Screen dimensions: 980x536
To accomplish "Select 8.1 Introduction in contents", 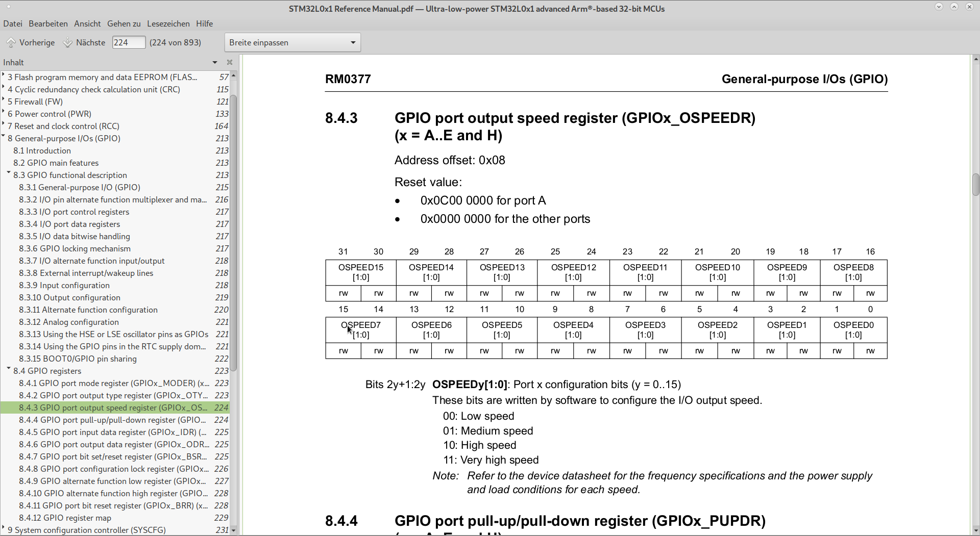I will pyautogui.click(x=115, y=150).
